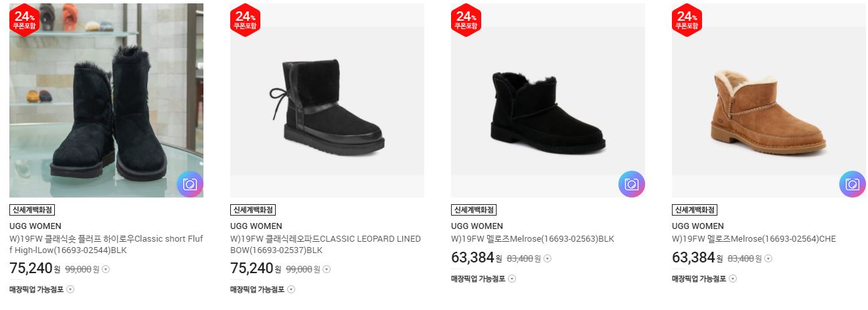868x310 pixels.
Task: Expand price details arrow for black Melrose
Action: point(547,258)
